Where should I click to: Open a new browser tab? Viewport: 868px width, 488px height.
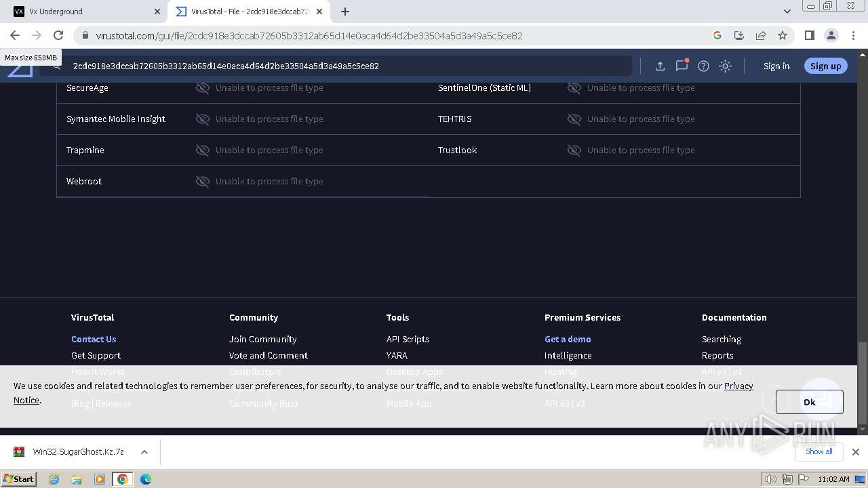[344, 12]
